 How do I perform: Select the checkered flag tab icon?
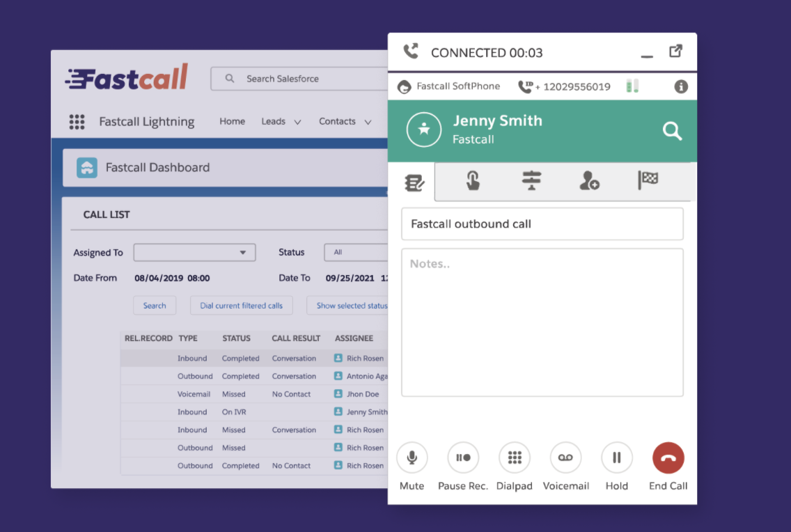(x=648, y=180)
